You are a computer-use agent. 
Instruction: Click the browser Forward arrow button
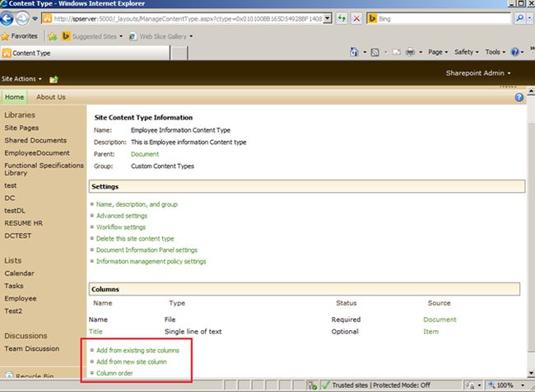pyautogui.click(x=22, y=18)
